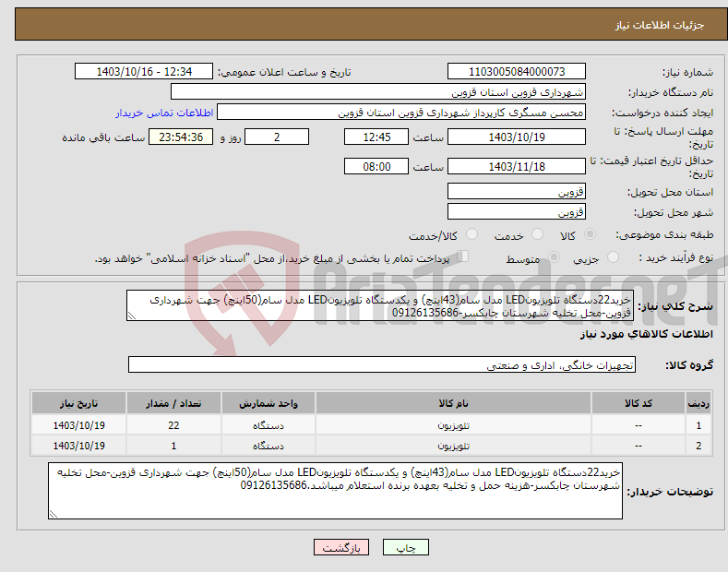Click the buyer notes resize handle
Image resolution: width=728 pixels, height=572 pixels.
click(x=54, y=514)
